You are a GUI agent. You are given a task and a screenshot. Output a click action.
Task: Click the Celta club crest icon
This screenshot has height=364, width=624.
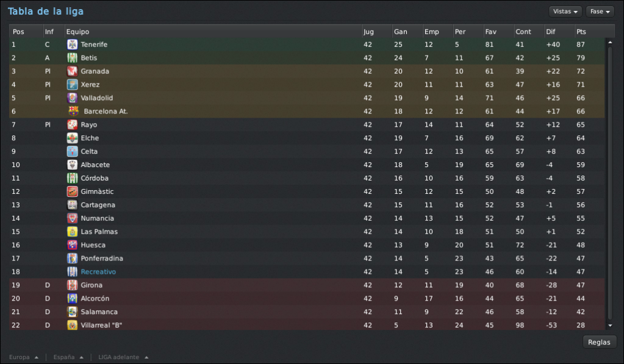pos(72,151)
